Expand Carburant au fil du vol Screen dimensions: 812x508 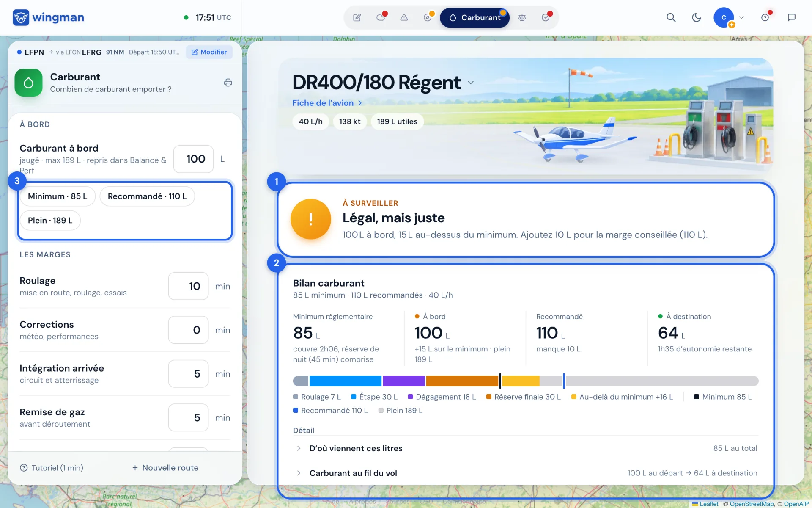(525, 473)
